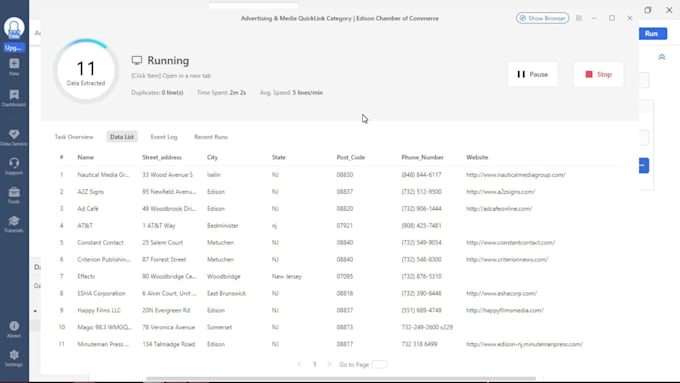Click the Go to Page input box
This screenshot has height=383, width=680.
click(379, 364)
